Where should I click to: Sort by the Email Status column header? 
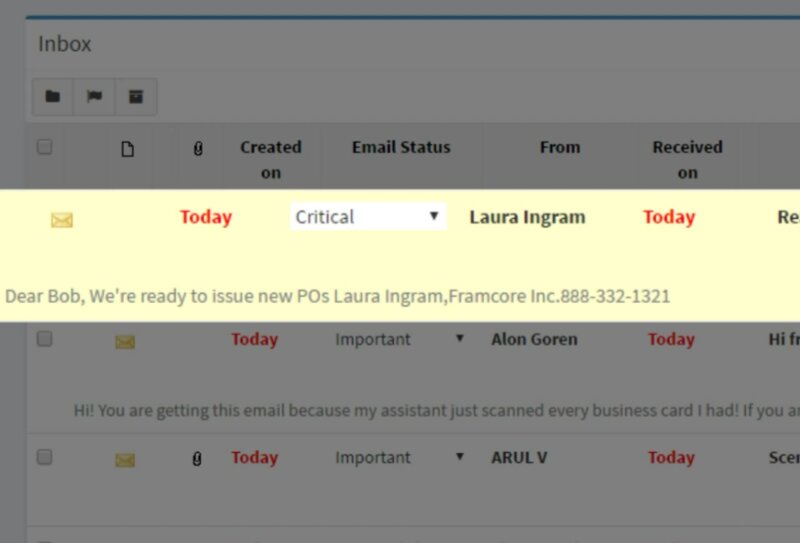click(x=401, y=147)
